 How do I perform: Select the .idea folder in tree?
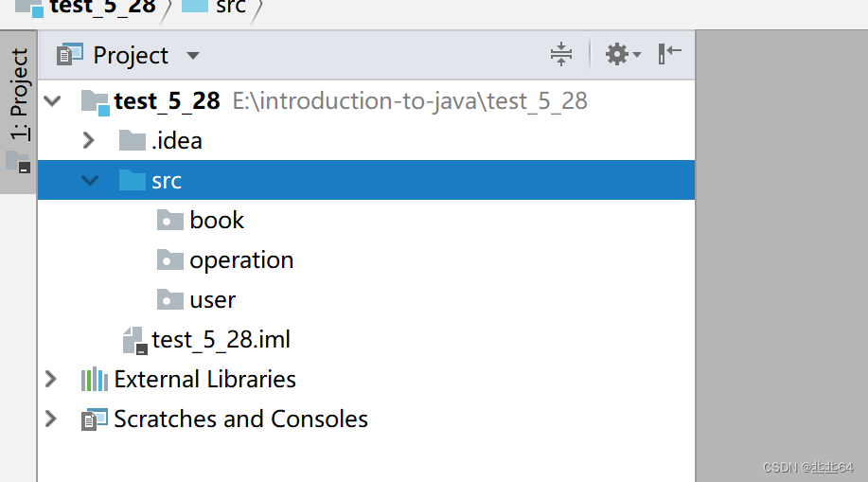pyautogui.click(x=176, y=141)
